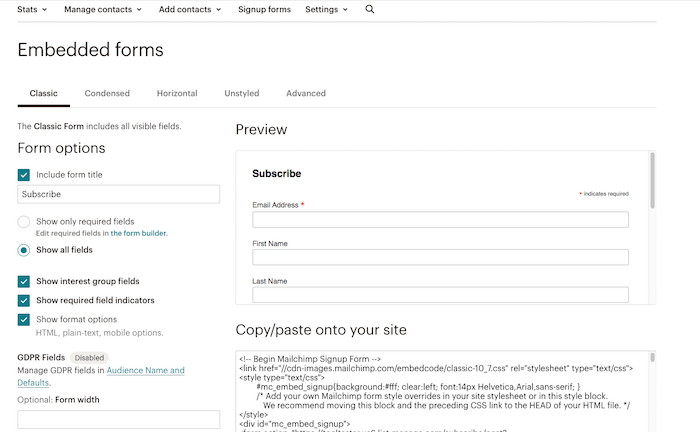
Task: Disable Show interest group fields
Action: [x=24, y=282]
